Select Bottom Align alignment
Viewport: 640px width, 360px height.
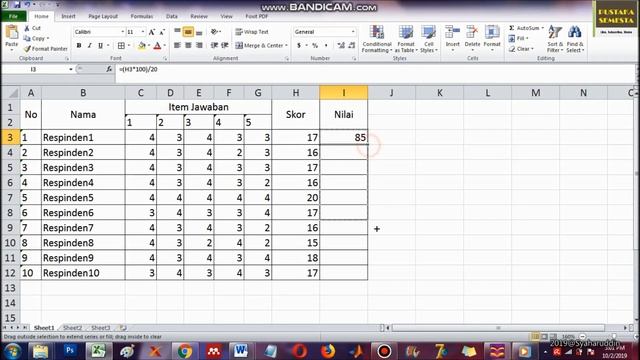[199, 31]
